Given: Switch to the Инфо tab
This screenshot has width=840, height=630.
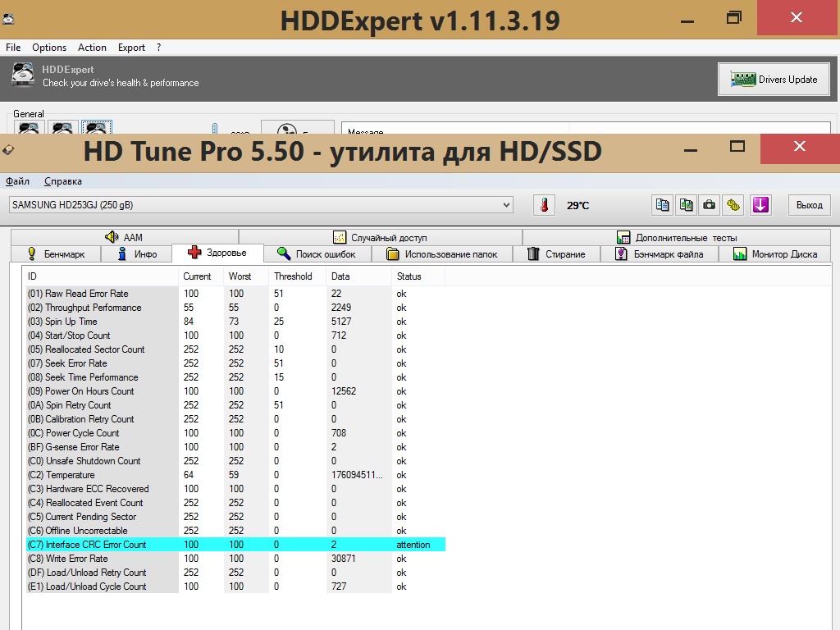Looking at the screenshot, I should [x=137, y=253].
